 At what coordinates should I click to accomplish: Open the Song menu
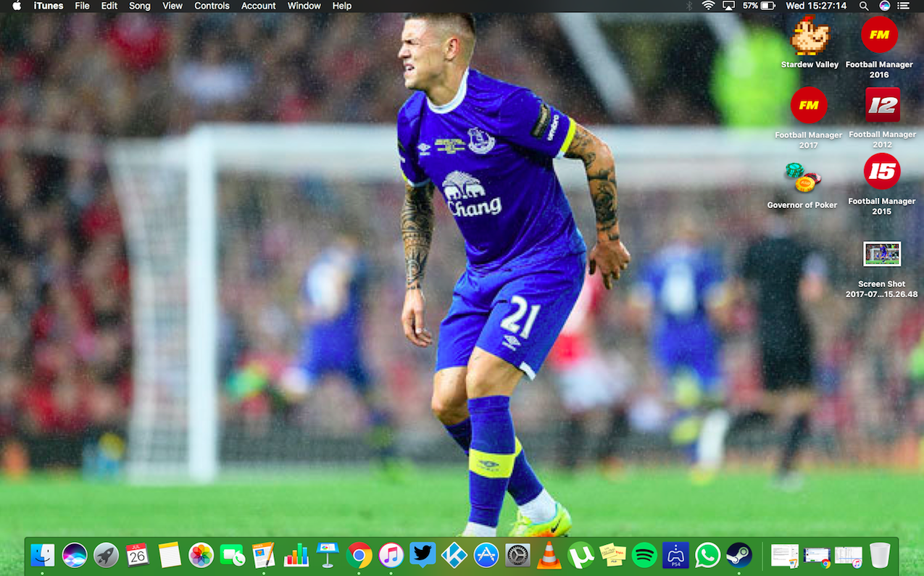coord(140,6)
